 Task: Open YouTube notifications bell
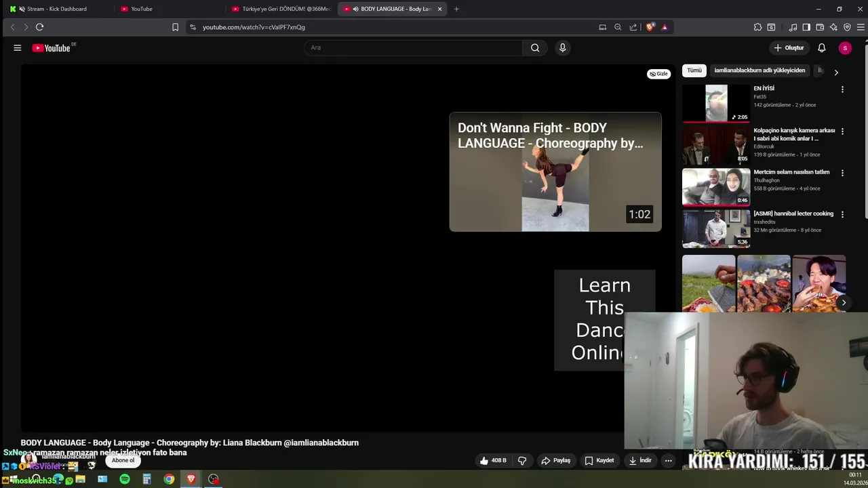pyautogui.click(x=821, y=47)
